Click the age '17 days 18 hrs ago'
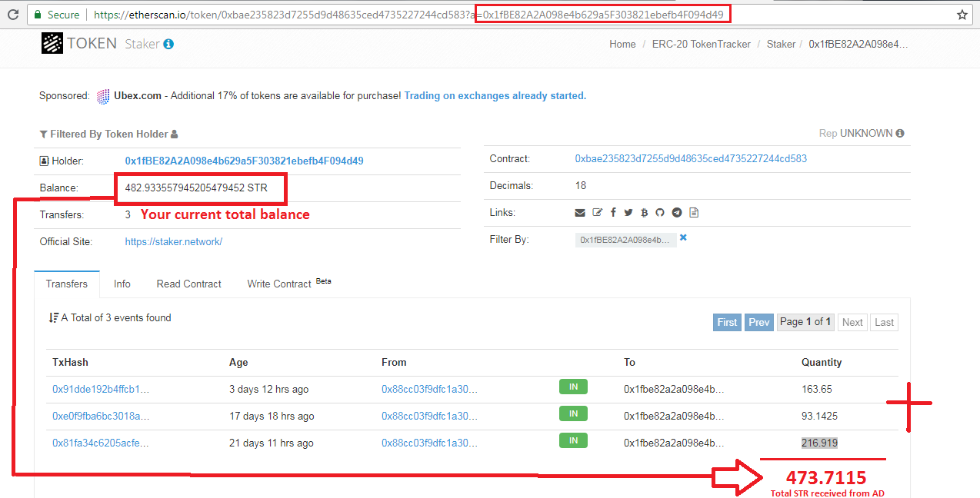Screen dimensions: 980x498 272,416
